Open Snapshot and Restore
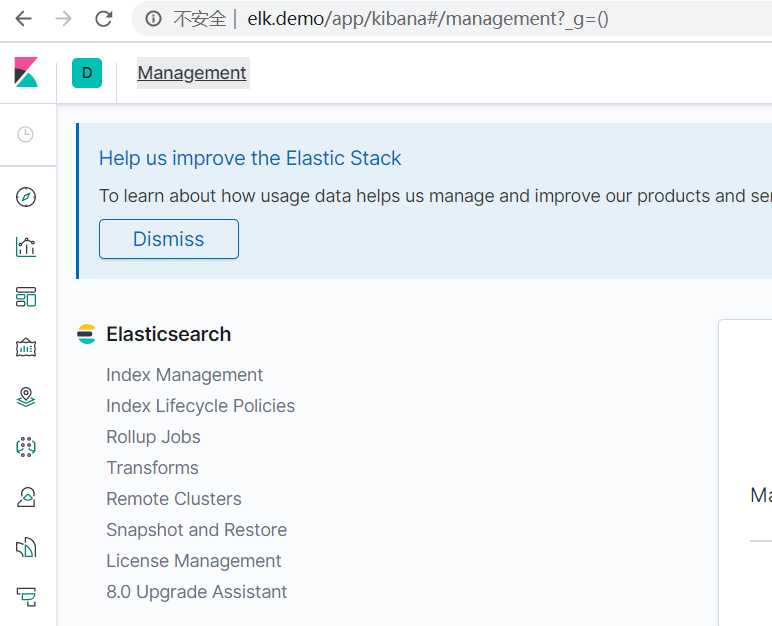772x626 pixels. [196, 530]
